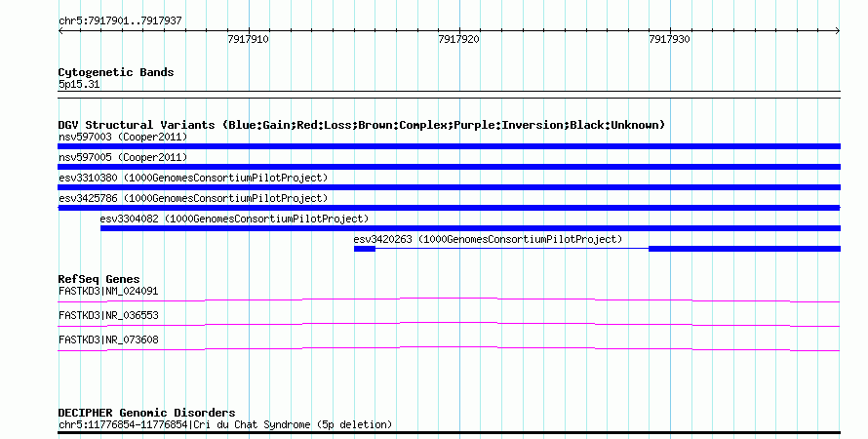Image resolution: width=868 pixels, height=439 pixels.
Task: Click the blue gain bar under esv3310380
Action: (449, 187)
